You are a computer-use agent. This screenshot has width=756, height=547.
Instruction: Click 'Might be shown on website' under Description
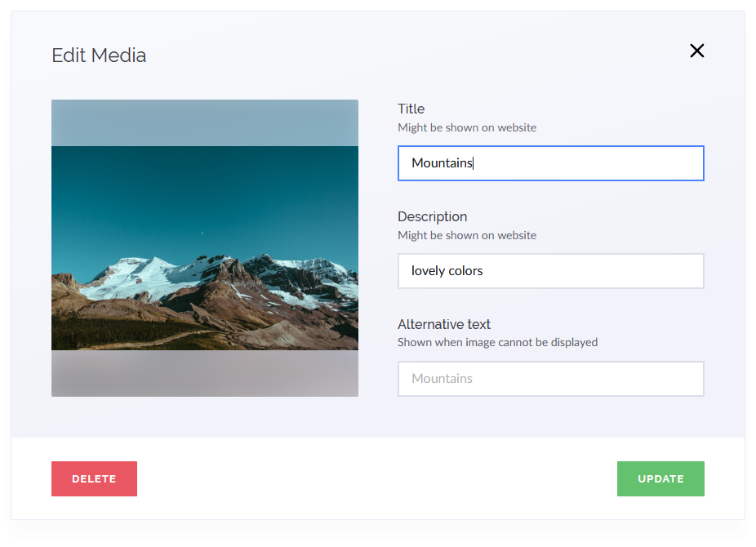467,235
